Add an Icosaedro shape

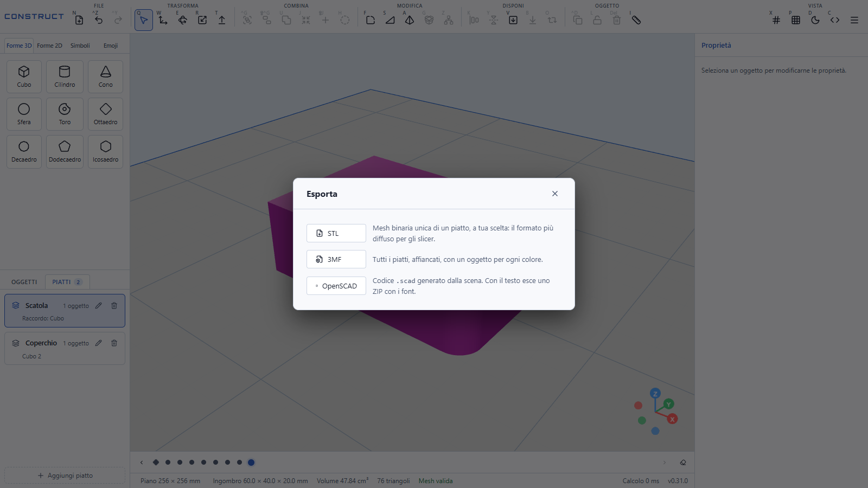105,151
